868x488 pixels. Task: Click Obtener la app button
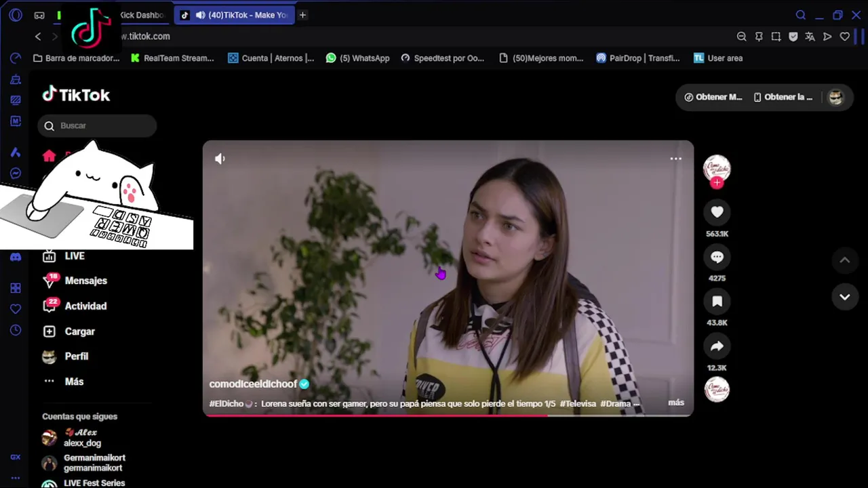click(783, 97)
